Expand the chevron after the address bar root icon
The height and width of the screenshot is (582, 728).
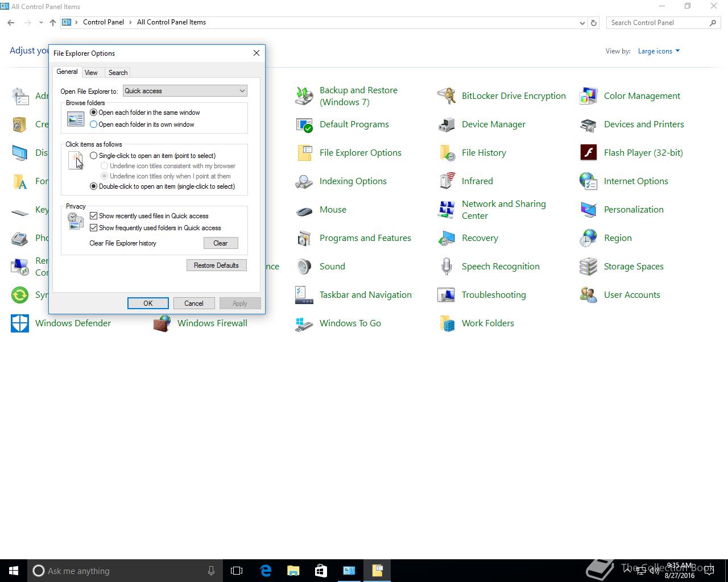pos(76,23)
